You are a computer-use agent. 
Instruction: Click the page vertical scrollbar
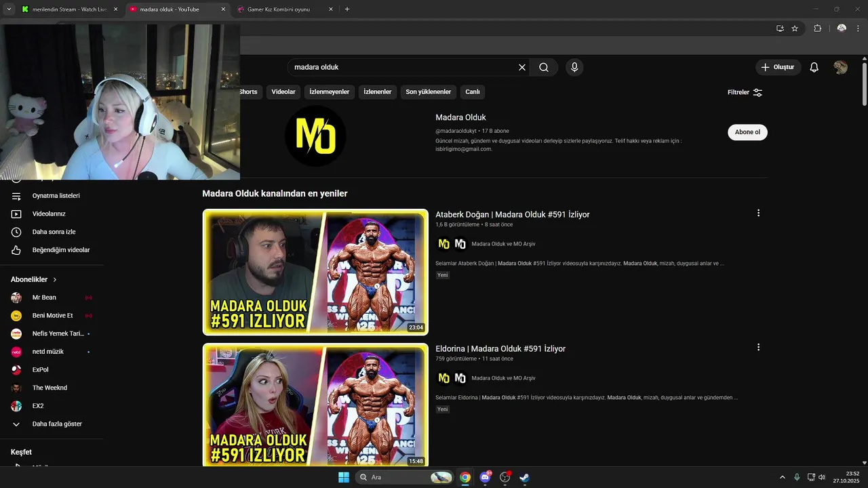865,83
